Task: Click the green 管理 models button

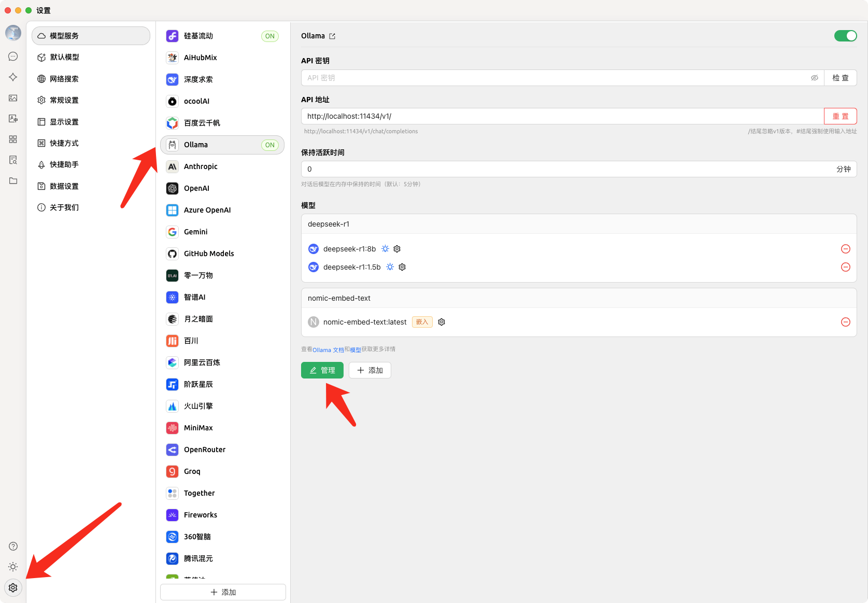Action: (x=322, y=370)
